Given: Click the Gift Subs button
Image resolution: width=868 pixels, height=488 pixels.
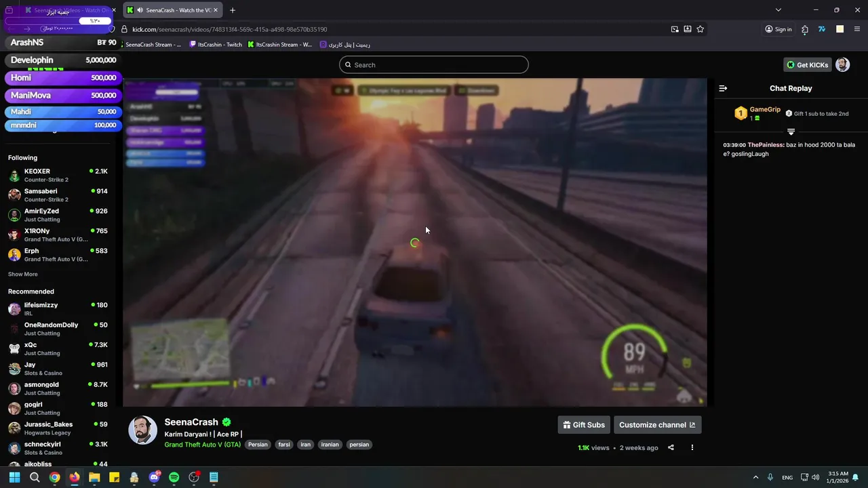Looking at the screenshot, I should [584, 425].
